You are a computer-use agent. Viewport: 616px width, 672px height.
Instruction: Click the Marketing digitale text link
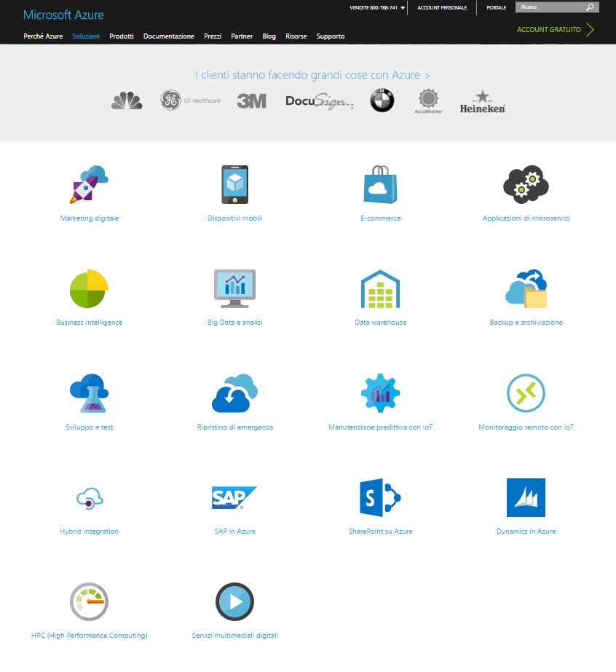[89, 218]
